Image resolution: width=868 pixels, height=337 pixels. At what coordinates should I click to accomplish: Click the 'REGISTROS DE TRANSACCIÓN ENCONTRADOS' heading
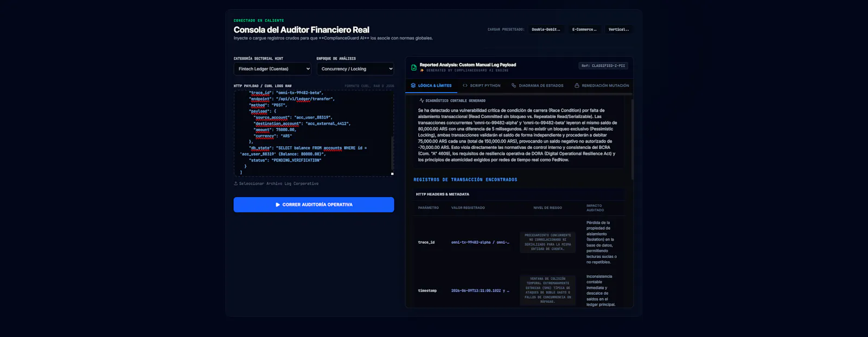465,180
